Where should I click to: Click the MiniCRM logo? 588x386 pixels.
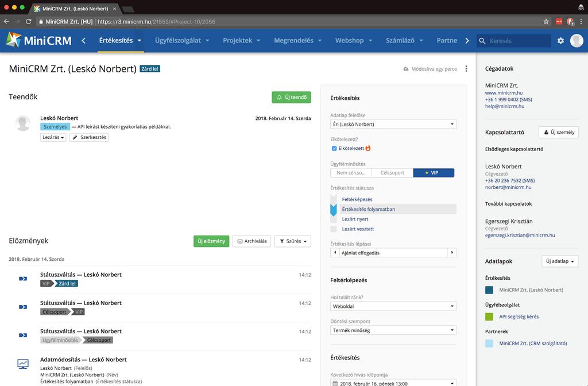point(39,40)
